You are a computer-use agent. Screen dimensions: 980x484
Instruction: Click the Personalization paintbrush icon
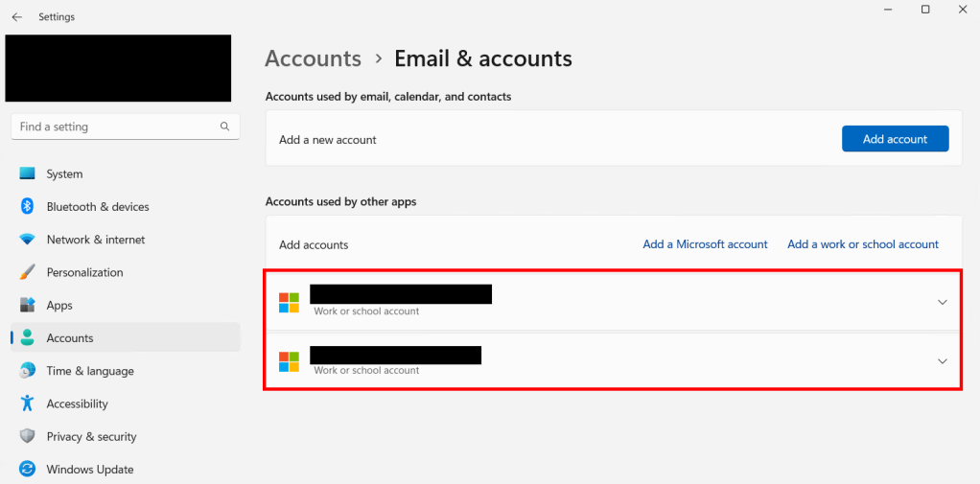click(27, 272)
